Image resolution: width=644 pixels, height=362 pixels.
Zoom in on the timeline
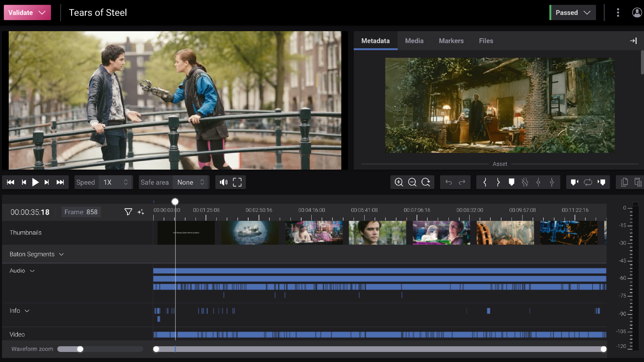tap(399, 182)
